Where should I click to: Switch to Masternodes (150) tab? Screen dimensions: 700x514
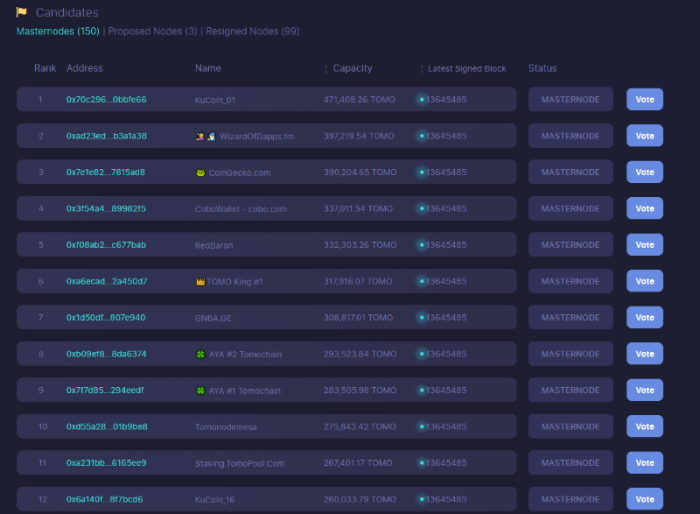58,31
